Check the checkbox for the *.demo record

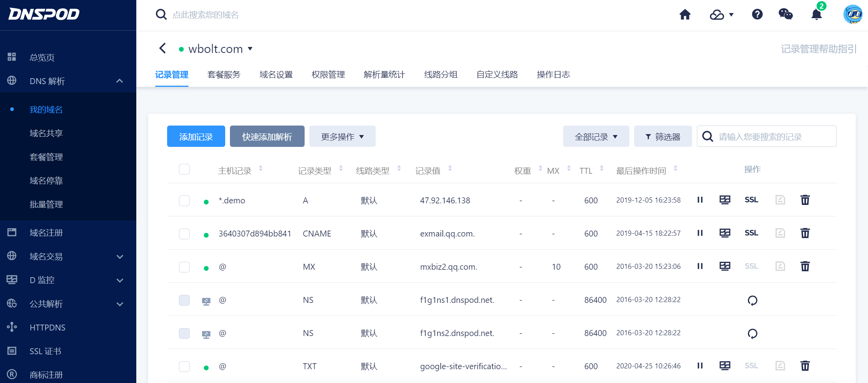pos(184,201)
